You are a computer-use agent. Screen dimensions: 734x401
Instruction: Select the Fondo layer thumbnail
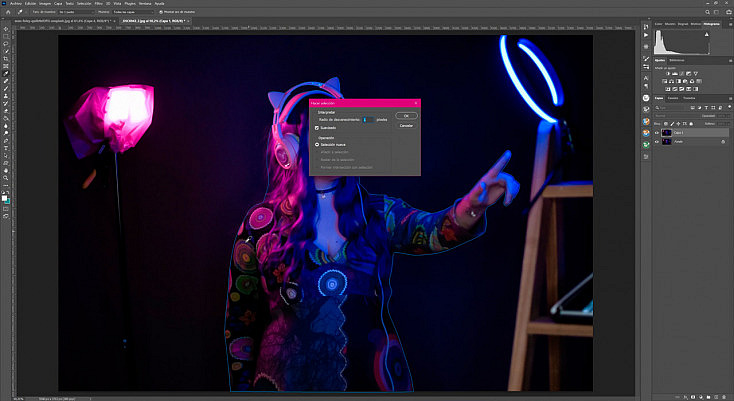coord(667,142)
